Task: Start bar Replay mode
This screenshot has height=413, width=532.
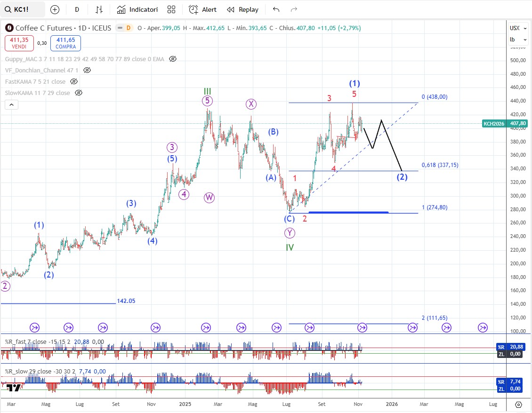Action: coord(242,9)
